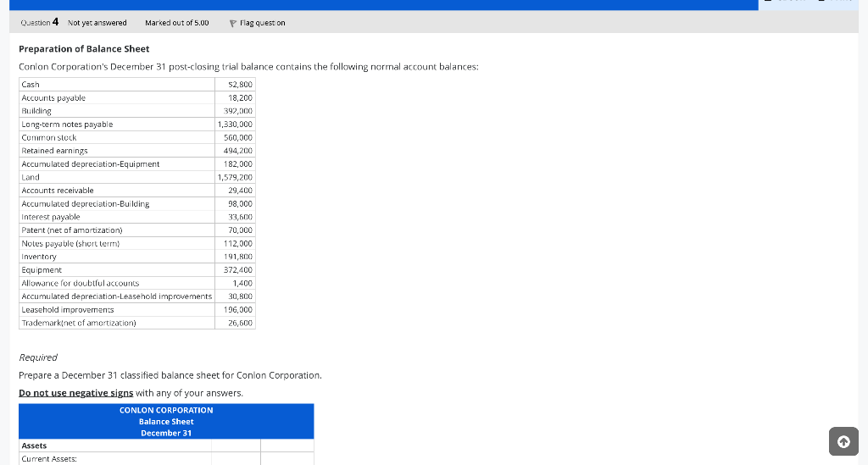Image resolution: width=868 pixels, height=465 pixels.
Task: Click 'Accumulated depreciation-Equipment' label
Action: click(x=90, y=164)
